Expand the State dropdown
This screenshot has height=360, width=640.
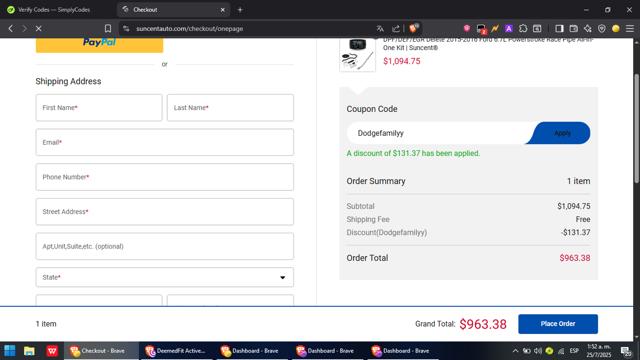tap(164, 277)
